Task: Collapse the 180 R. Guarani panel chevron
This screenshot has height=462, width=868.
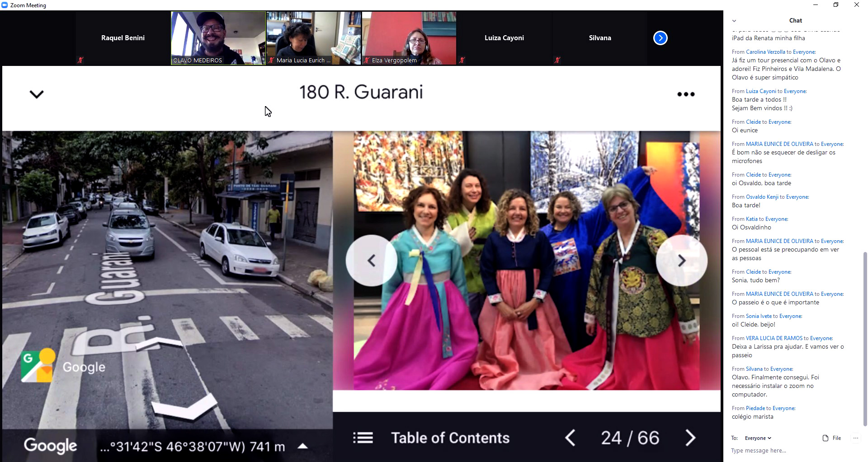Action: pyautogui.click(x=37, y=94)
